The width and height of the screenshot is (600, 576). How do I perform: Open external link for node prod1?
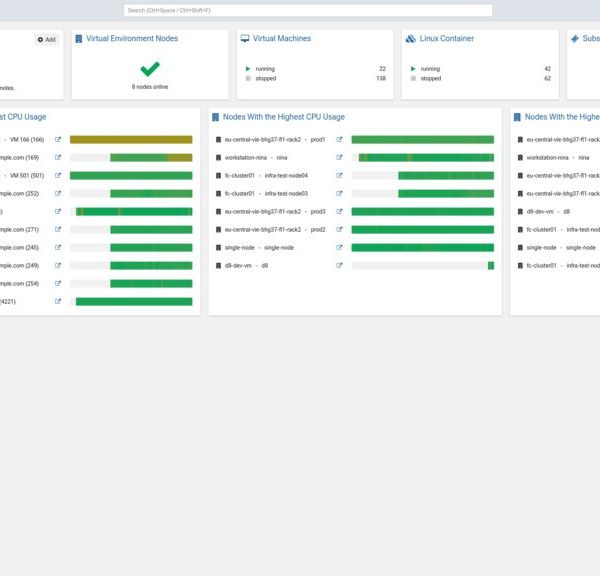[339, 139]
